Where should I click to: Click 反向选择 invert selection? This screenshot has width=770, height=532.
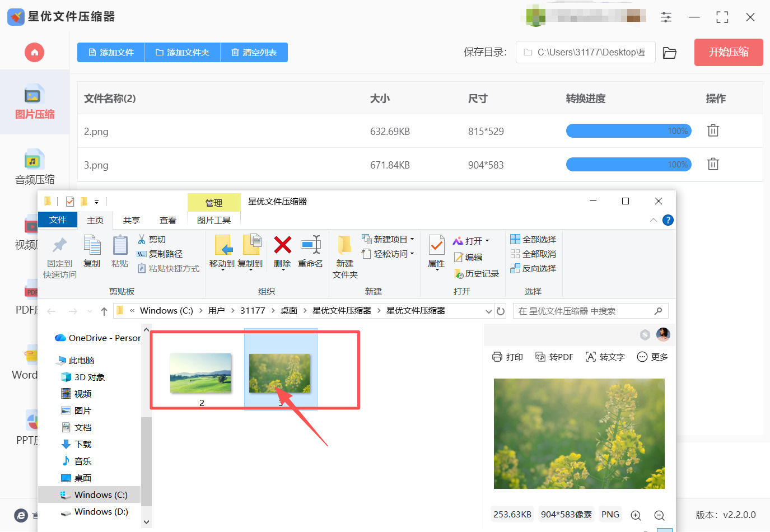pyautogui.click(x=533, y=269)
